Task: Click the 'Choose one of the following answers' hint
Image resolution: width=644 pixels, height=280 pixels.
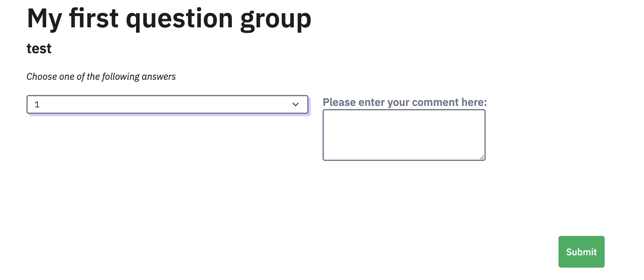Action: pos(101,77)
